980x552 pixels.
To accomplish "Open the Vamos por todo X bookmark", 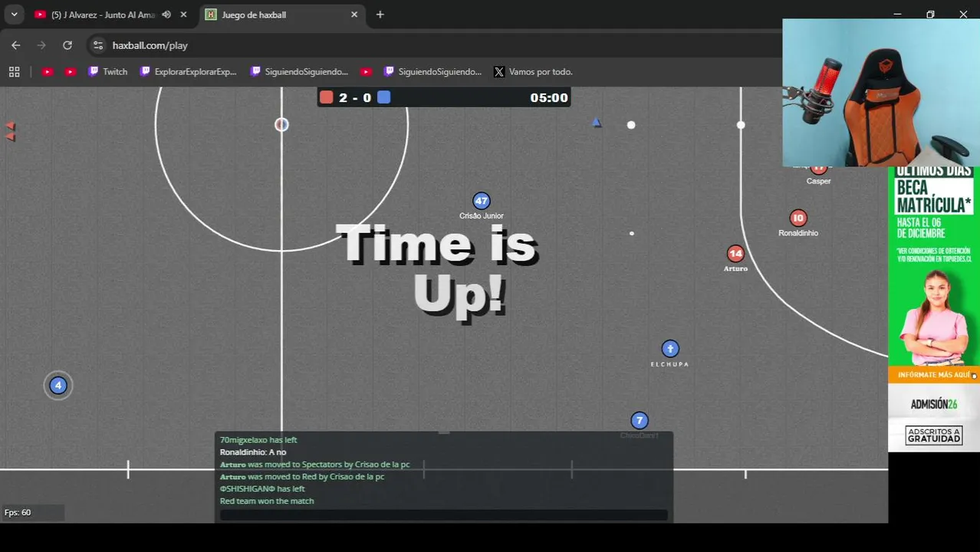I will coord(534,71).
